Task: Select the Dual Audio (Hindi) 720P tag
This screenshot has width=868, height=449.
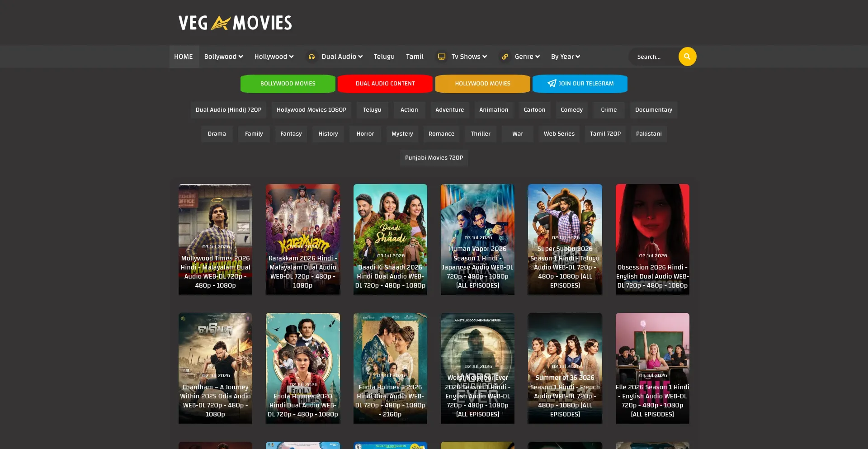Action: [x=228, y=110]
